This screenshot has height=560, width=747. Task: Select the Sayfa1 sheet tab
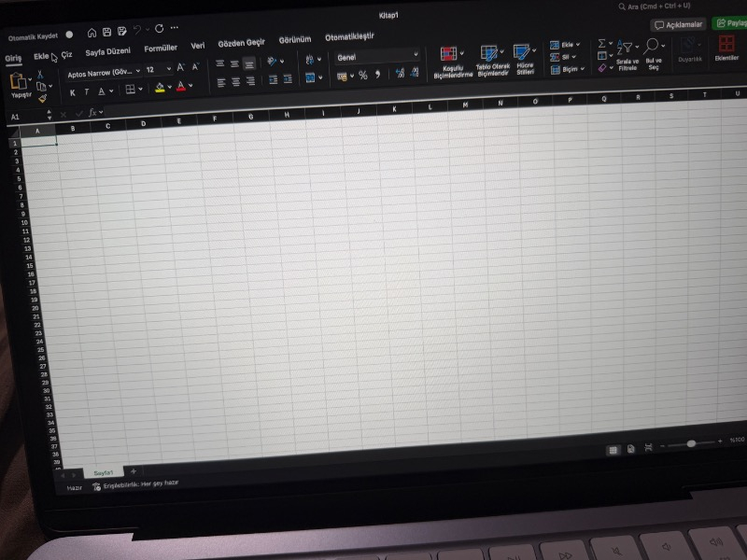tap(104, 472)
